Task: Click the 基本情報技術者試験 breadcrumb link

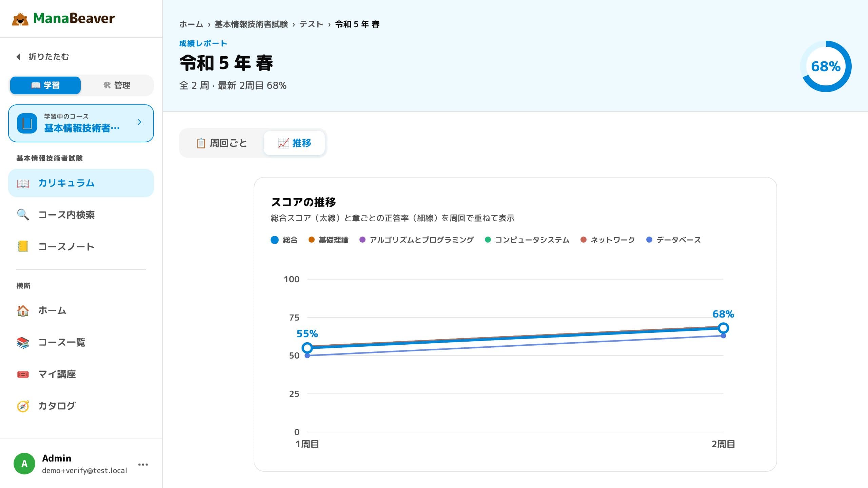Action: (x=251, y=24)
